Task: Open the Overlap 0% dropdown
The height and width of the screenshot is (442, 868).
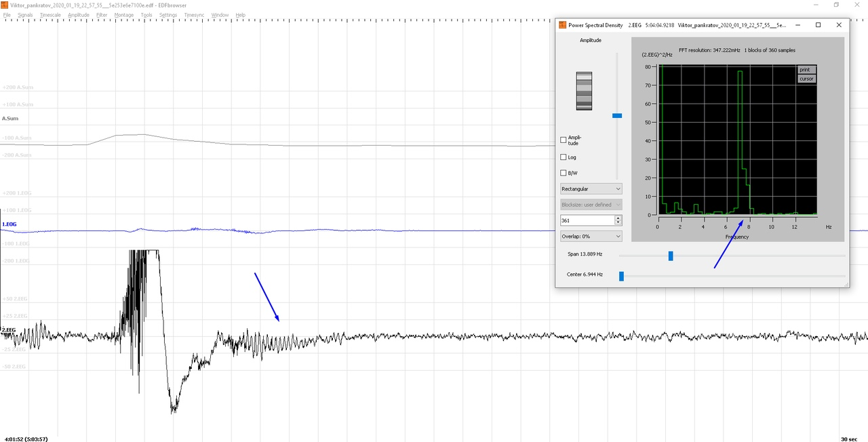Action: (x=591, y=236)
